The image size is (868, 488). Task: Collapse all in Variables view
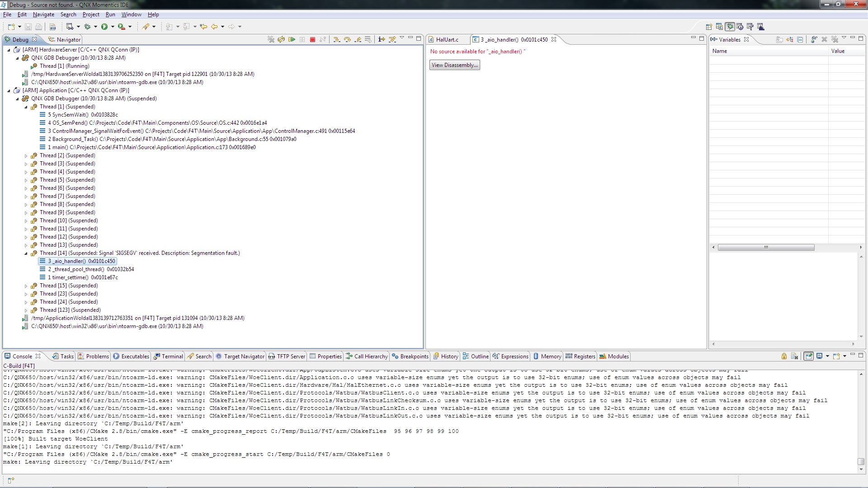[800, 40]
